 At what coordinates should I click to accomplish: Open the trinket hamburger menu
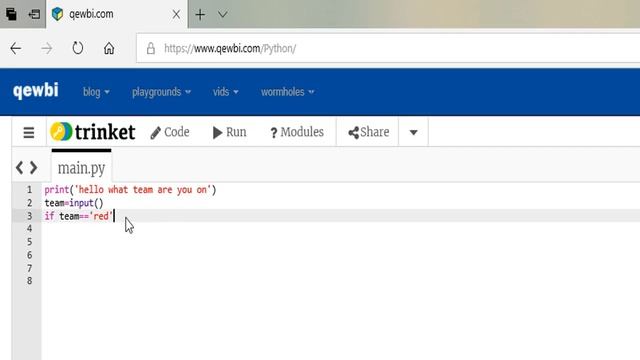[x=29, y=132]
